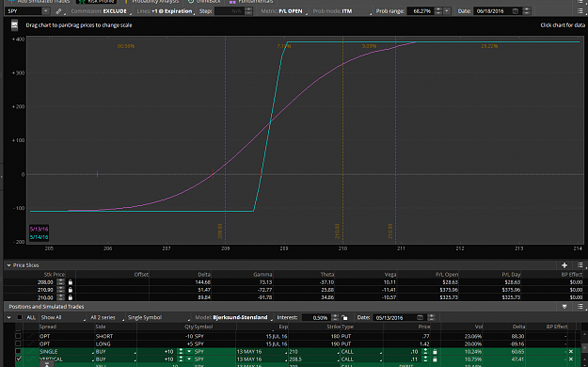Viewport: 588px width, 367px height.
Task: Remove the VERTICAL 208.5 CALL simulated trade
Action: point(571,359)
